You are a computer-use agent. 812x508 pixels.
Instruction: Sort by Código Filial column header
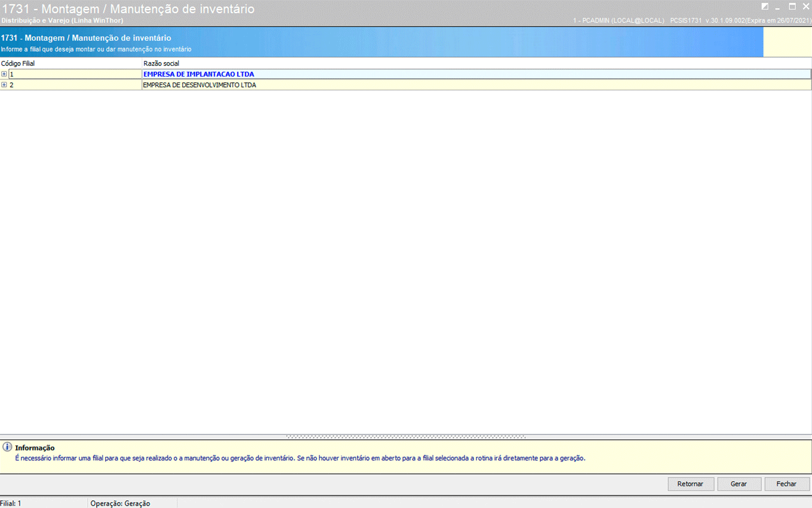[18, 63]
